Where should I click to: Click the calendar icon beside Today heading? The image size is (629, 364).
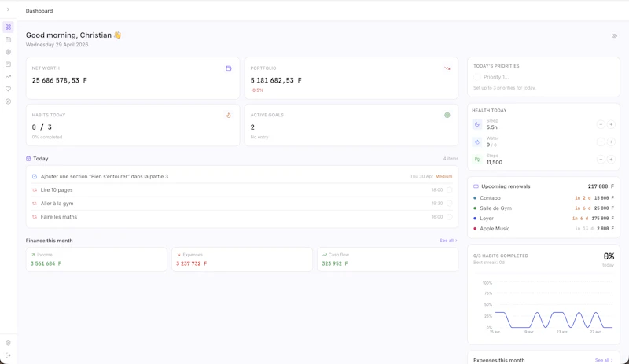point(28,159)
